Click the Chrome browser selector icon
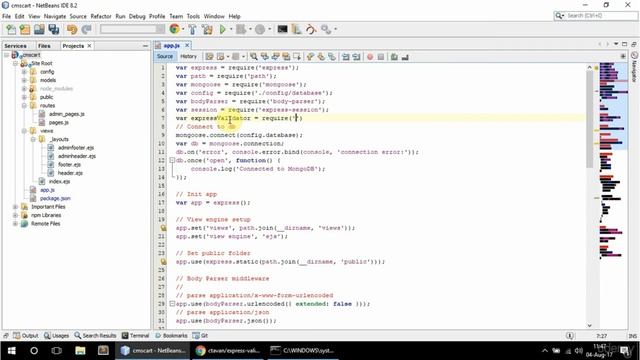640x360 pixels. tap(174, 29)
